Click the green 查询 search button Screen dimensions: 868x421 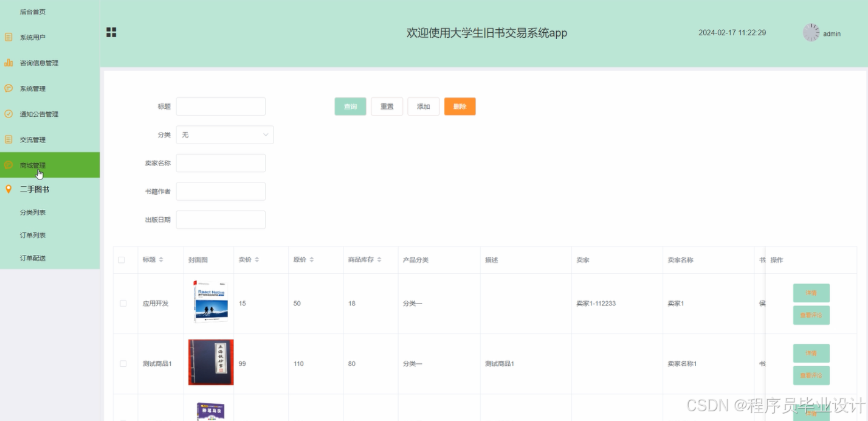click(350, 106)
